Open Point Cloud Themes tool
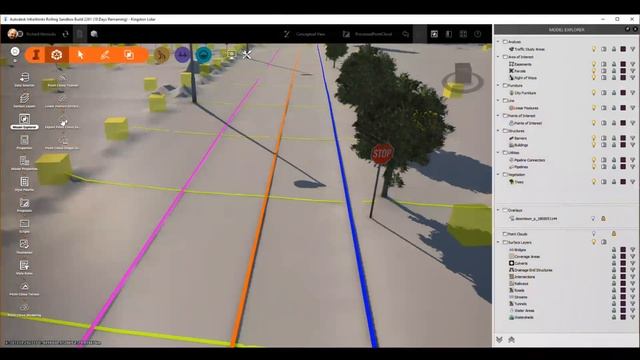 (x=62, y=79)
